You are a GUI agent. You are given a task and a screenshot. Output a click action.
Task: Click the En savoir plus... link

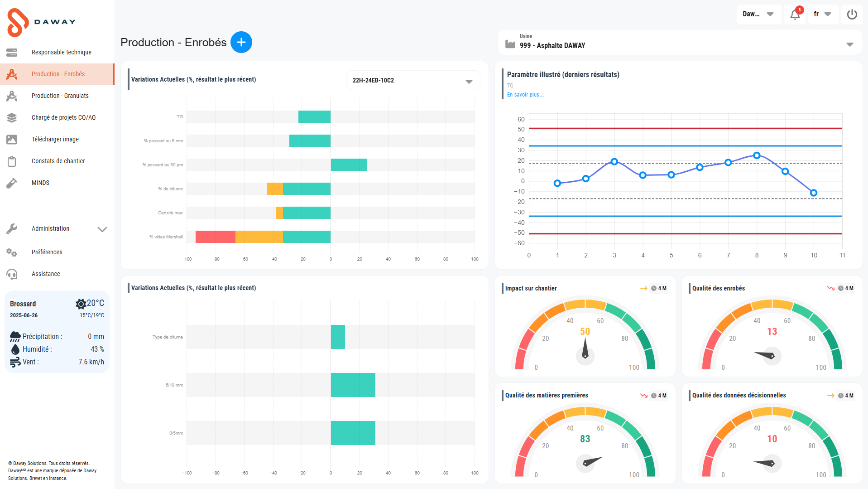[525, 95]
